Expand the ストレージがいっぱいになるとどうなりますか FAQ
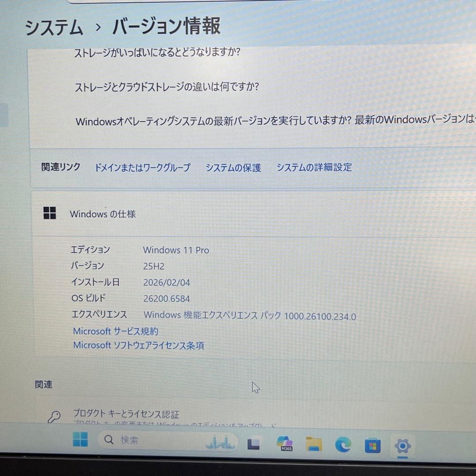The width and height of the screenshot is (476, 476). point(157,52)
